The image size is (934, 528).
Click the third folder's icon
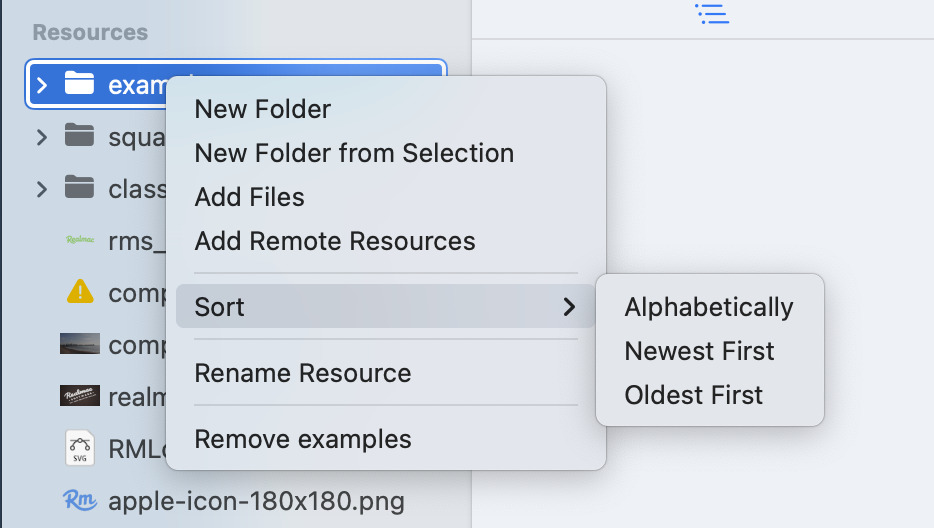point(79,188)
